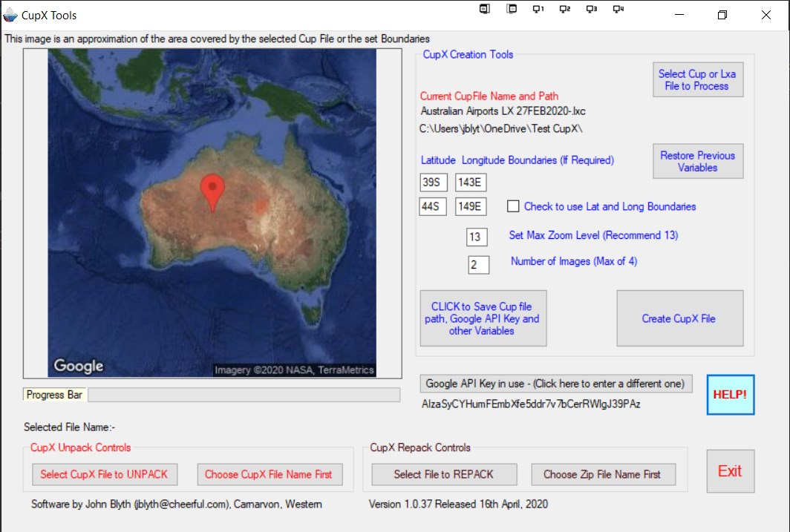Image resolution: width=790 pixels, height=532 pixels.
Task: Click Restore Previous Variables button
Action: coord(697,161)
